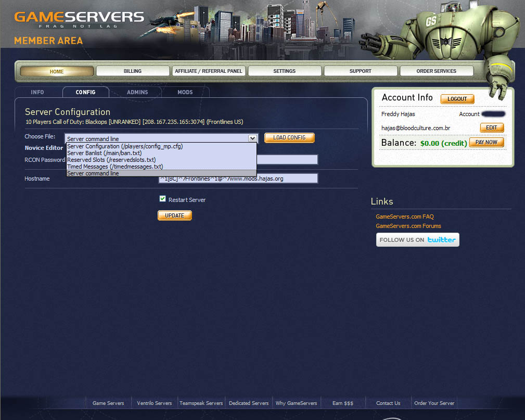Click the LOAD CONFIG button
525x420 pixels.
click(x=289, y=137)
